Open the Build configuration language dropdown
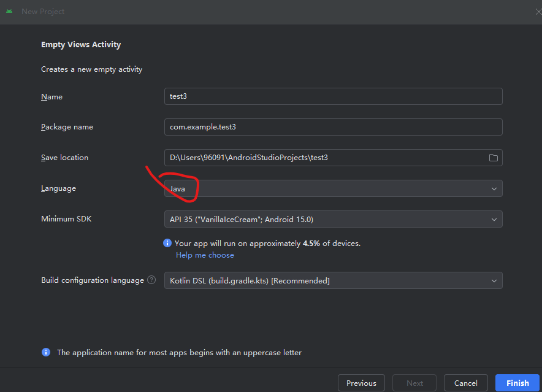Image resolution: width=542 pixels, height=392 pixels. point(333,280)
